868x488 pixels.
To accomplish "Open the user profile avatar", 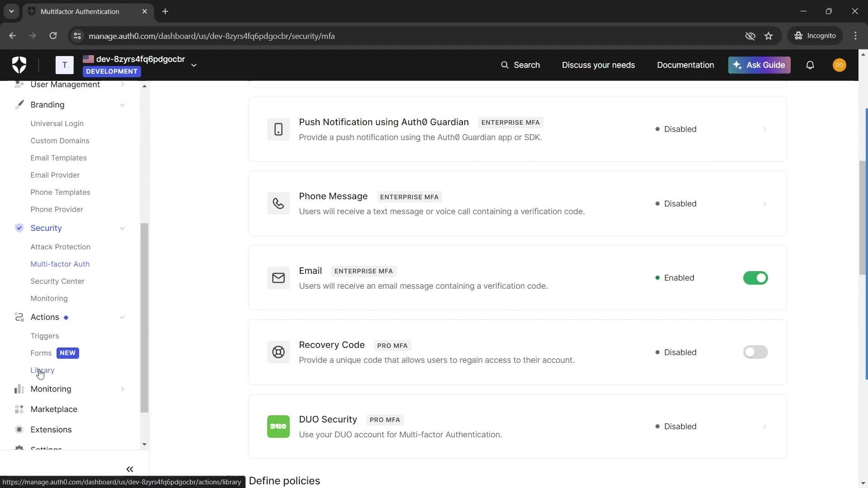I will click(x=840, y=65).
